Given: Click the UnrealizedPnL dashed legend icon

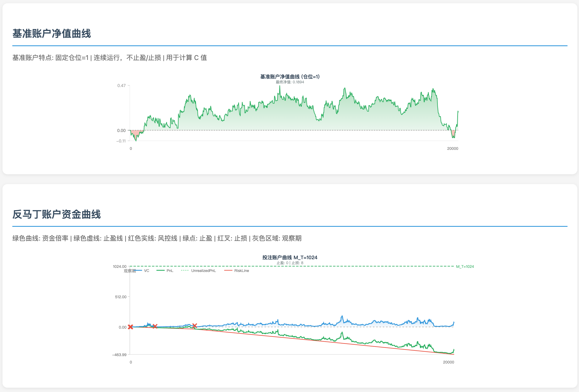Looking at the screenshot, I should pos(185,271).
